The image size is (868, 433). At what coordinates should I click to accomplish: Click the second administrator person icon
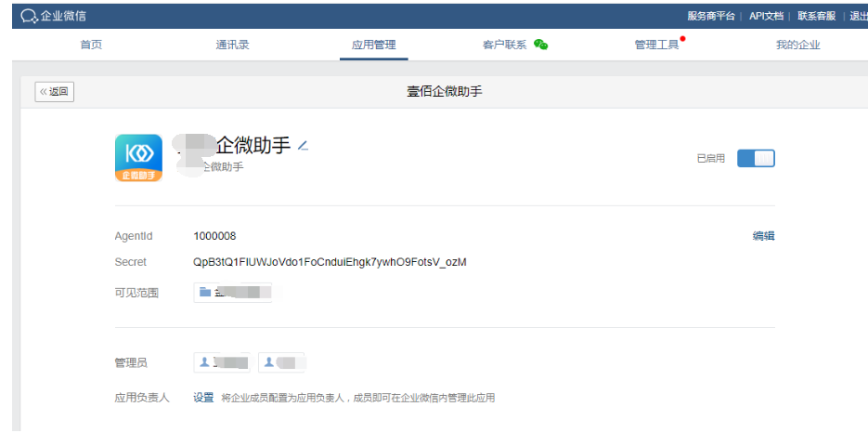pos(268,362)
